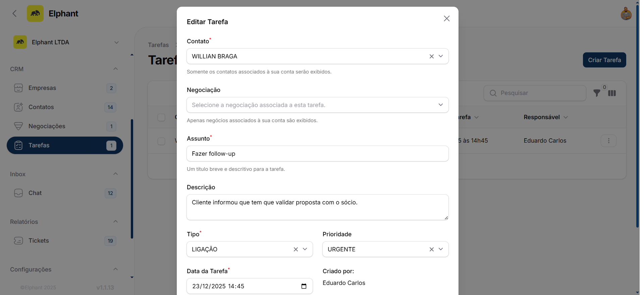Clear the URGENTE priority using its X icon

coord(431,249)
